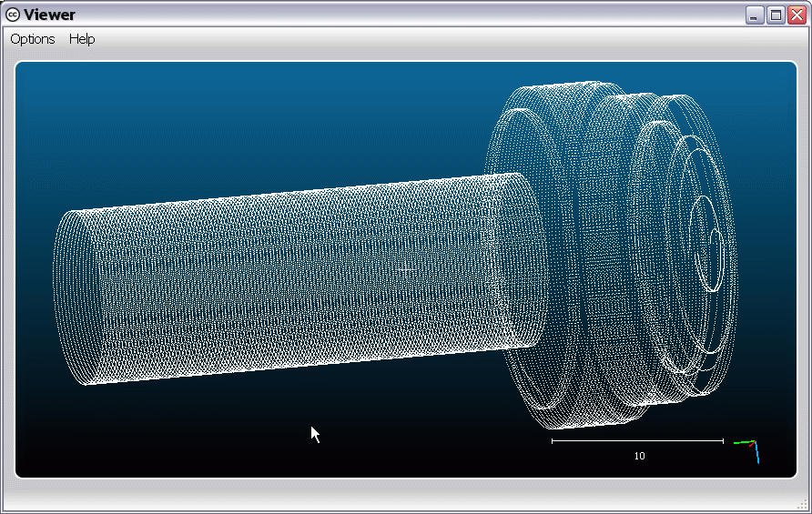Click the Viewer title text

point(50,15)
